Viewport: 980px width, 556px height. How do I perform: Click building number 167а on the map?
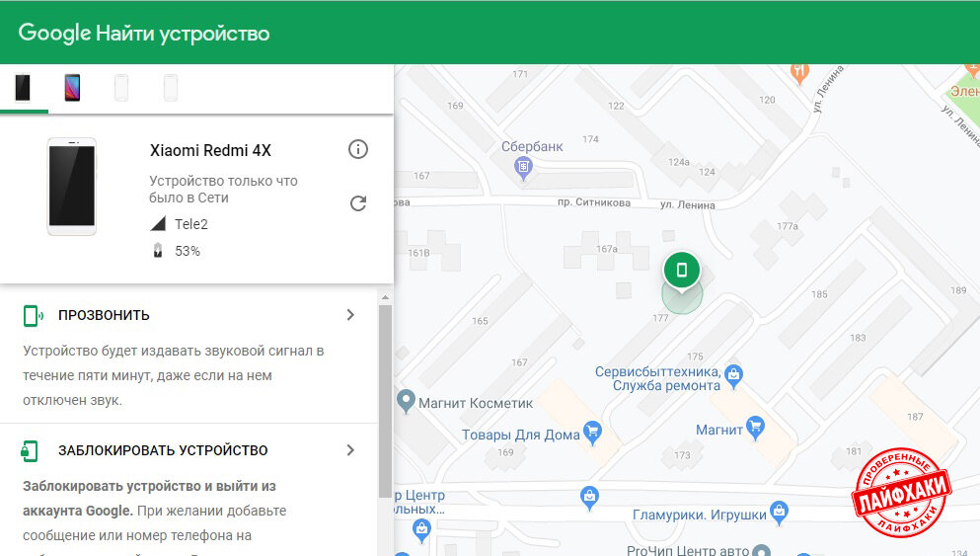(x=607, y=249)
